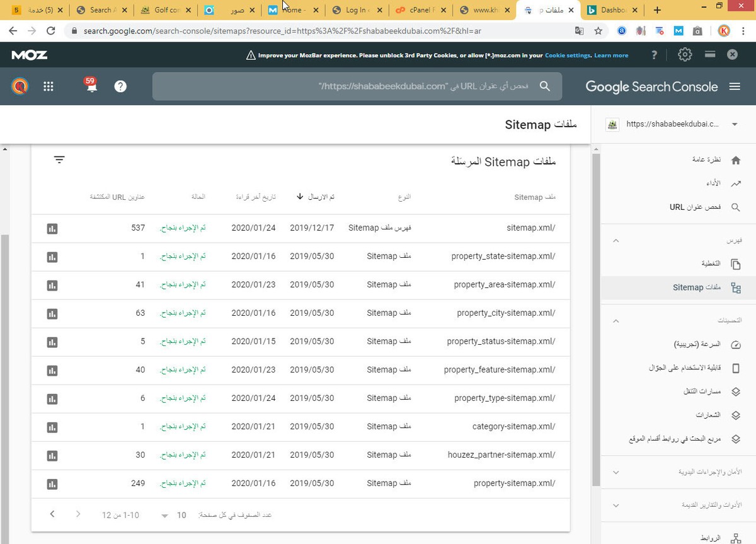The width and height of the screenshot is (756, 544).
Task: Click MozBar Learn more link
Action: click(x=611, y=55)
